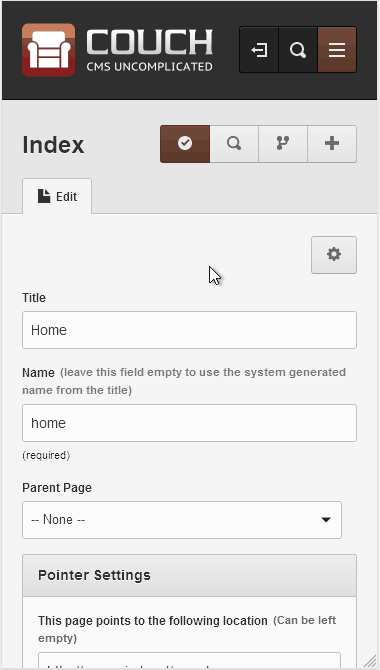Click the Couch CMS armchair logo

pyautogui.click(x=48, y=50)
